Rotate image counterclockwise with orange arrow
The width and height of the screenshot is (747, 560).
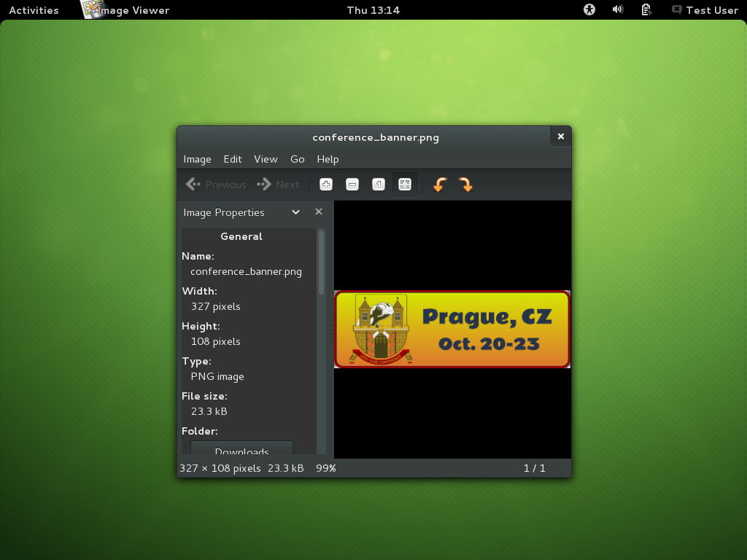(440, 184)
